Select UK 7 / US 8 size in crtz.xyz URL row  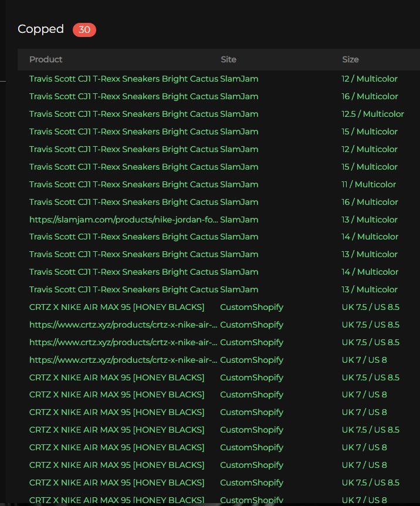tap(364, 360)
